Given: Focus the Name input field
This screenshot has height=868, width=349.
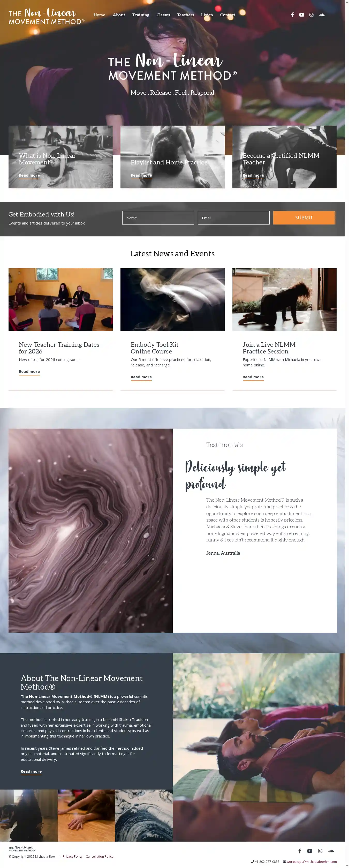Looking at the screenshot, I should click(x=158, y=218).
